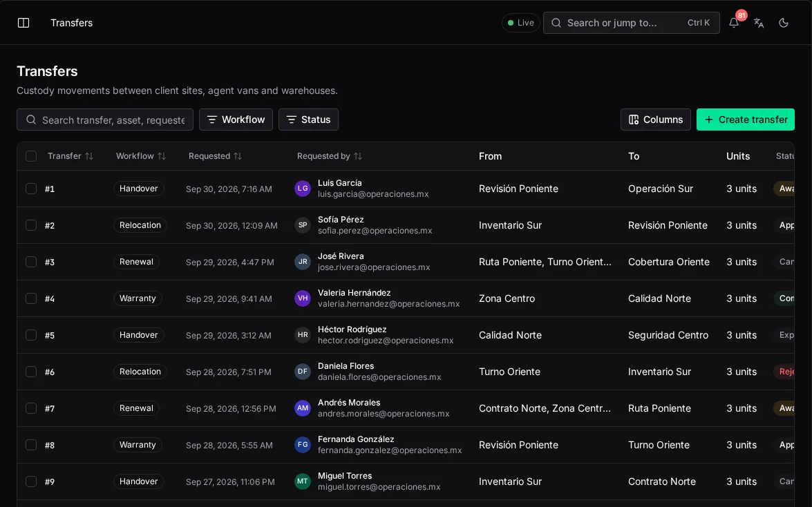Image resolution: width=812 pixels, height=507 pixels.
Task: Click 'Sep 28, 2026, 7:51 PM' date
Action: click(x=228, y=372)
